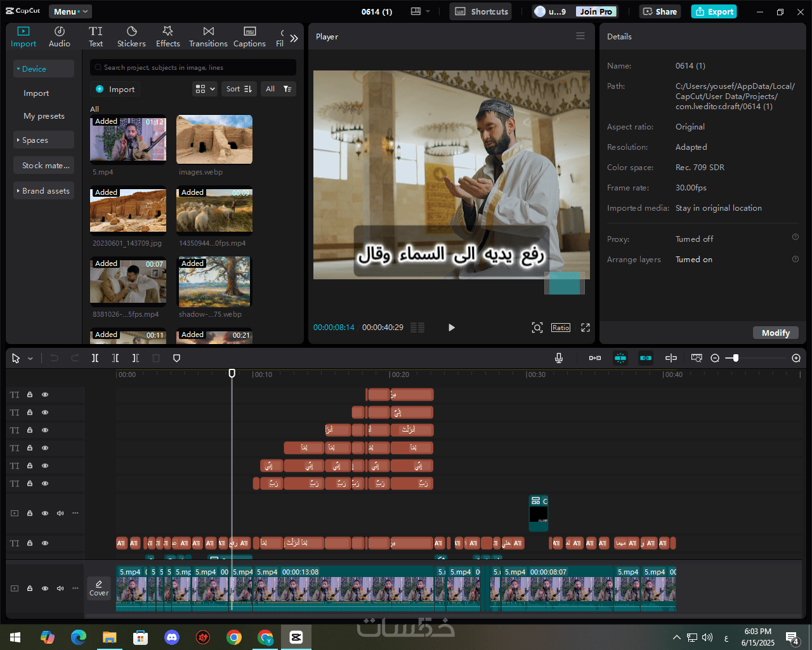
Task: Open the Effects panel
Action: pos(167,37)
